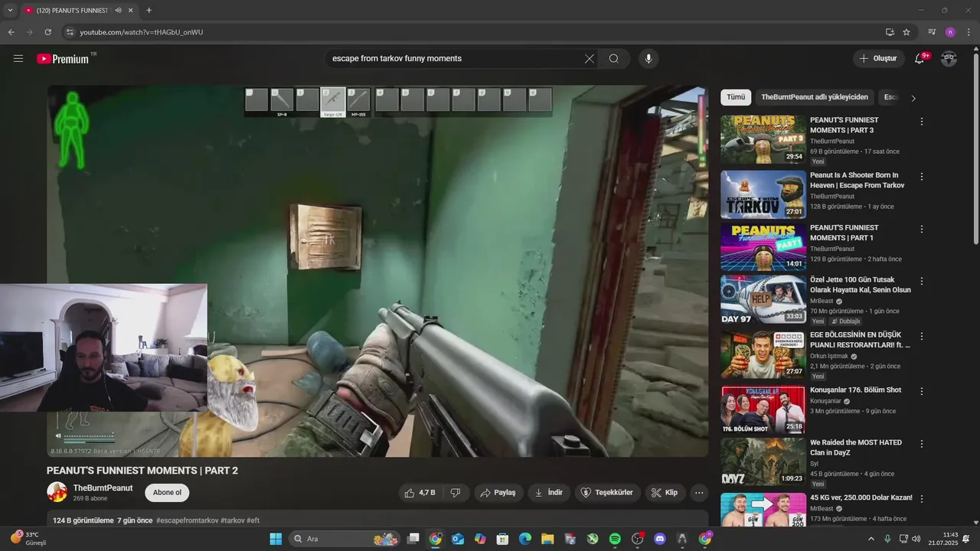This screenshot has width=980, height=551.
Task: Open options for 45 KG ver video
Action: [922, 499]
